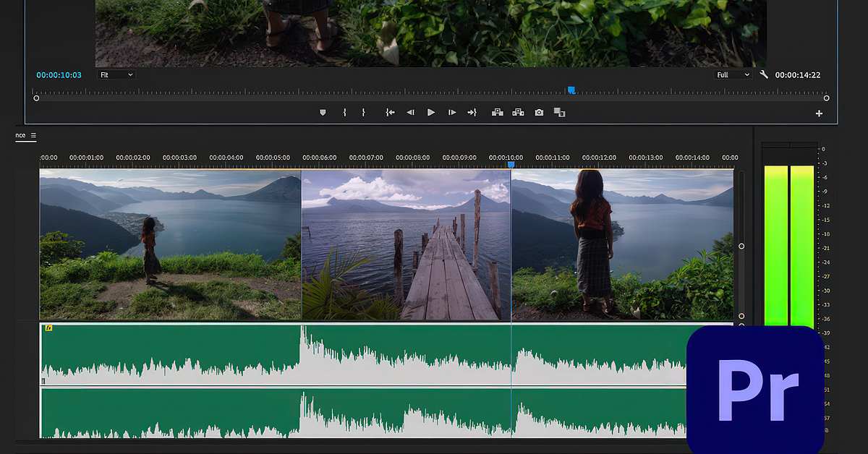Image resolution: width=868 pixels, height=454 pixels.
Task: Open Comparison View
Action: [x=559, y=112]
